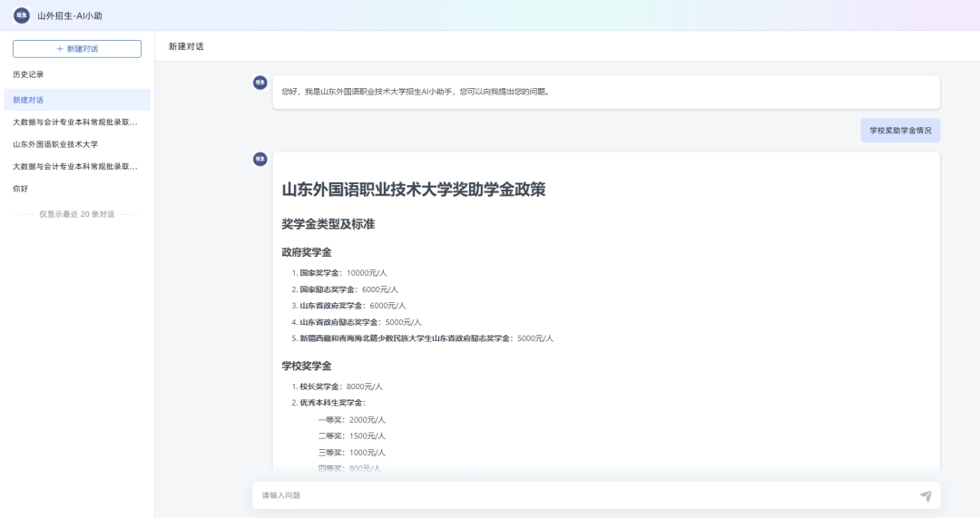Open the 大数据与会计 conversation directly above 你好
Screen dimensions: 980x519
[x=75, y=167]
